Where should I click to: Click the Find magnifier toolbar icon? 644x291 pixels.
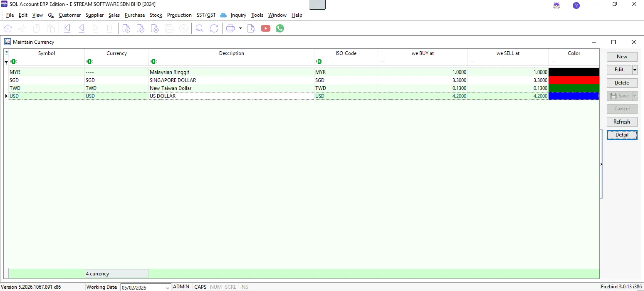pyautogui.click(x=200, y=28)
